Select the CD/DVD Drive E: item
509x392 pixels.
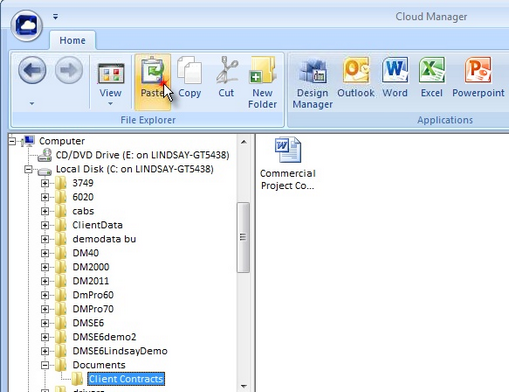[x=142, y=155]
